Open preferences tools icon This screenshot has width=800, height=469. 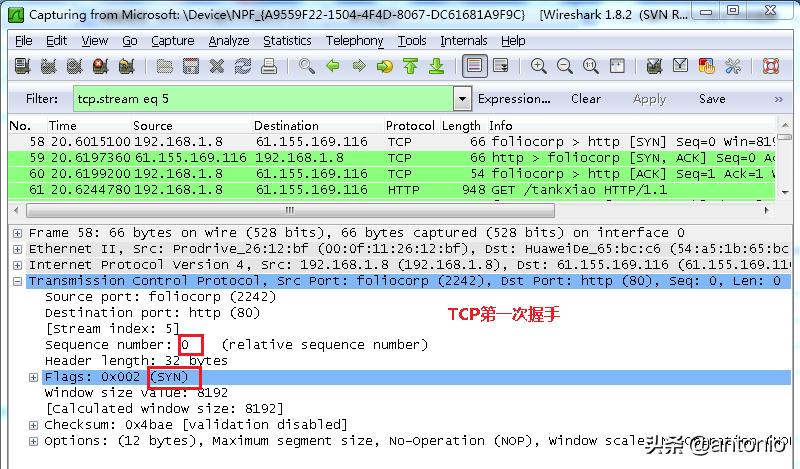tap(733, 66)
